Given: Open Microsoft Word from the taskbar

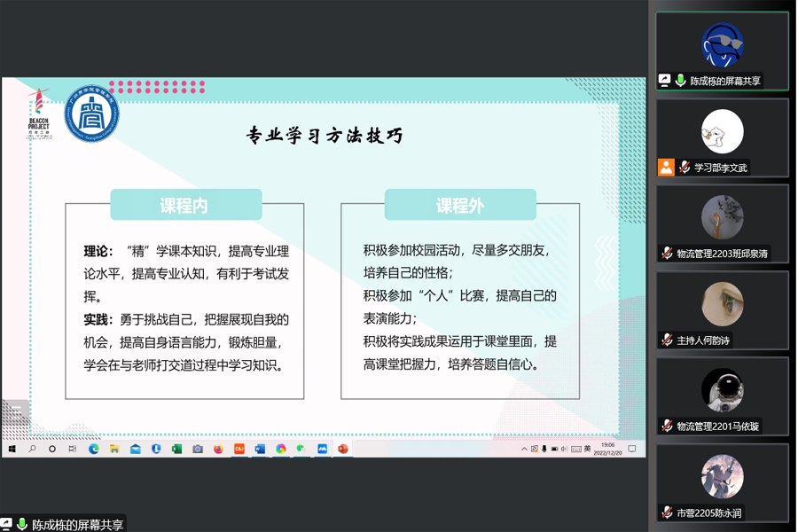Looking at the screenshot, I should point(258,449).
